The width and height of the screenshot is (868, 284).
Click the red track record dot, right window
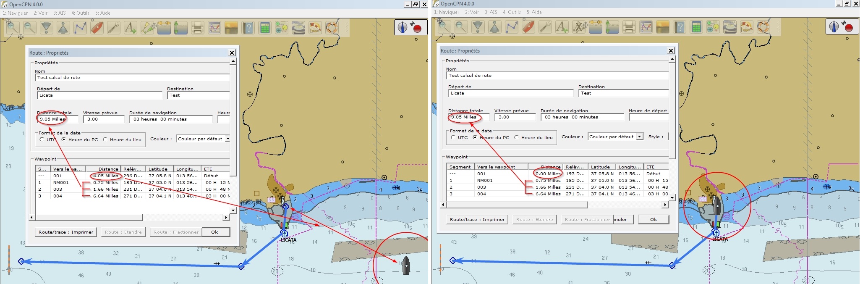coord(848,28)
